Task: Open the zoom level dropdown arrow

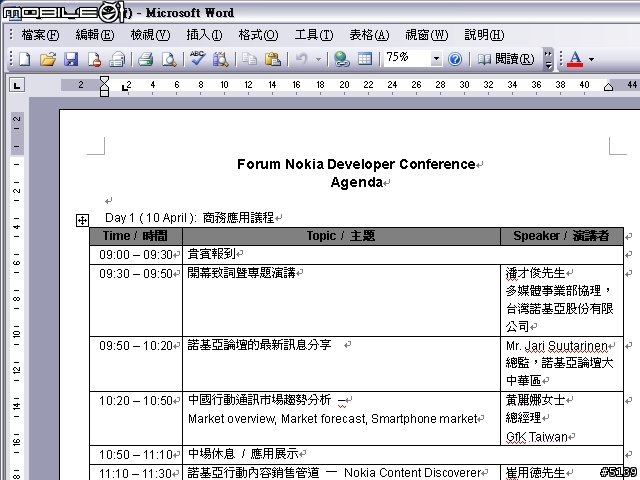Action: pos(436,59)
